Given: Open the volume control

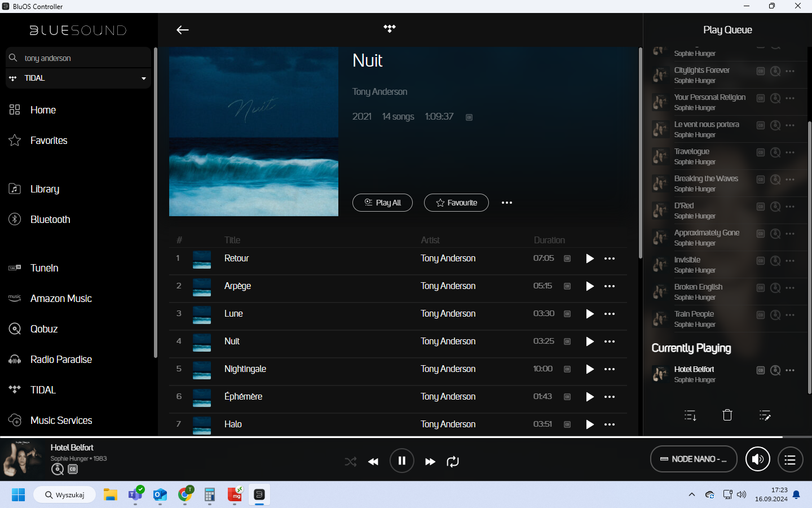Looking at the screenshot, I should [x=758, y=459].
